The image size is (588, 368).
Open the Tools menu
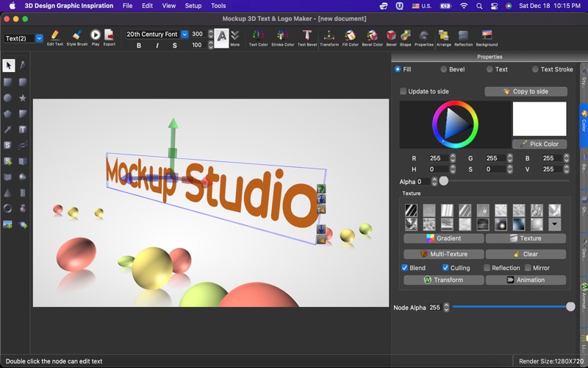pos(218,6)
